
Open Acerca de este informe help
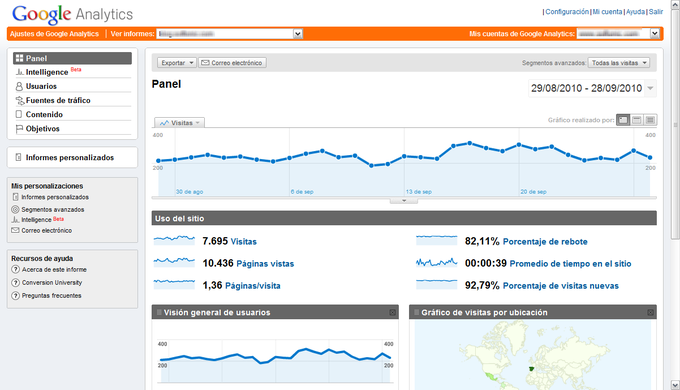[x=54, y=269]
